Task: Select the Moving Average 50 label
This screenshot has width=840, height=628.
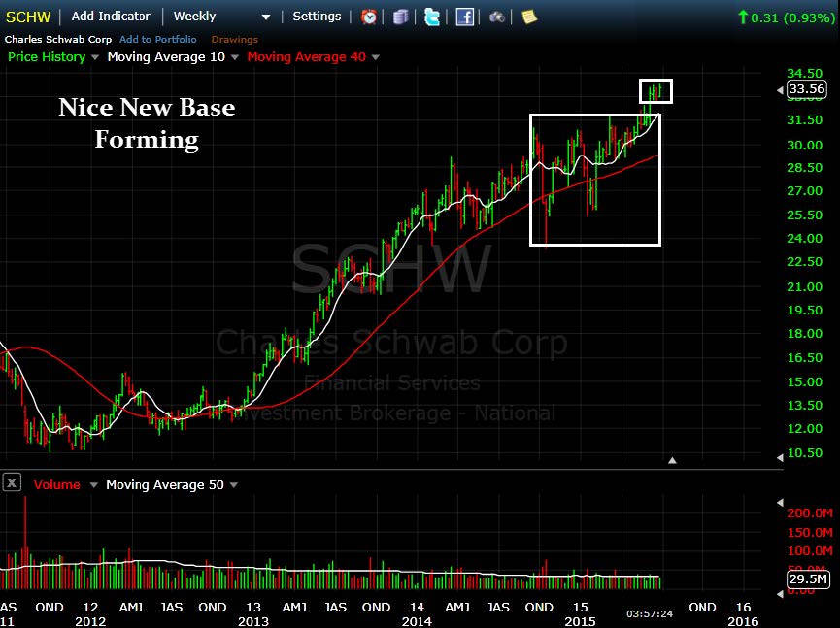Action: click(165, 485)
